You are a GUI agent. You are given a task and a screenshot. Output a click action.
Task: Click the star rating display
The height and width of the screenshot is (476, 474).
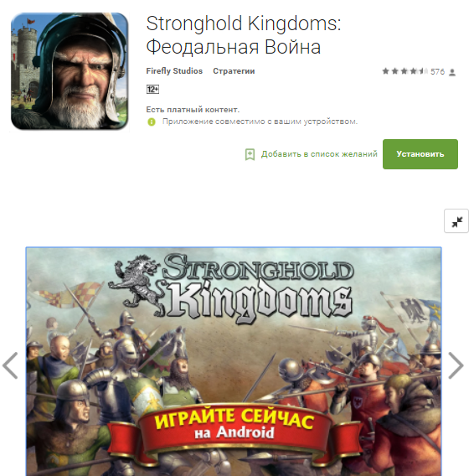pyautogui.click(x=405, y=71)
